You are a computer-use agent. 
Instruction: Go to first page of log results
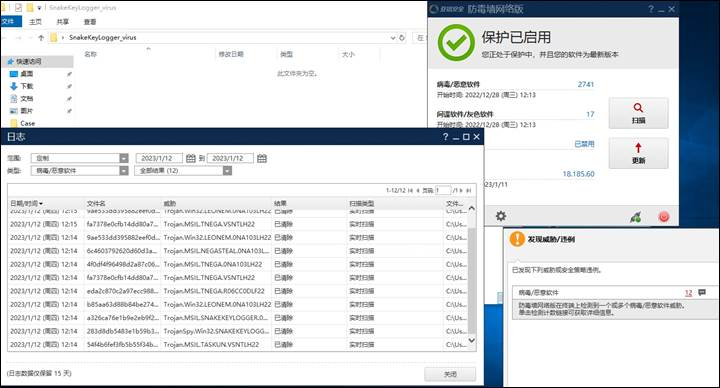click(411, 190)
